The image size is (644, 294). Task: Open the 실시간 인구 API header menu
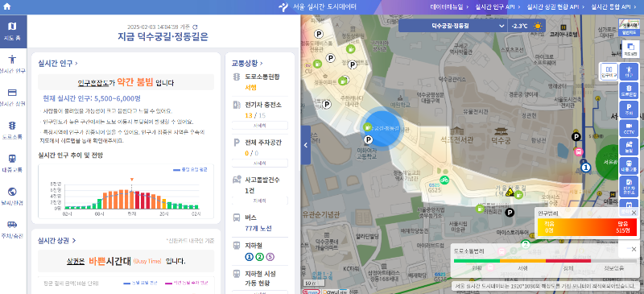coord(498,6)
